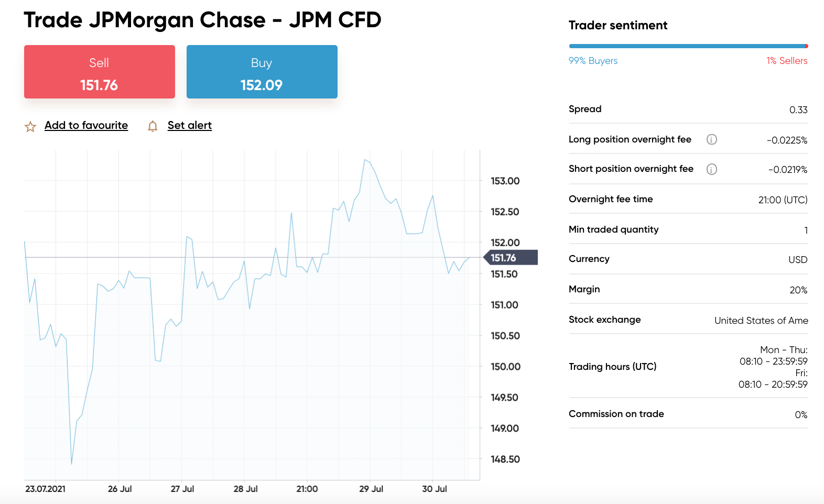Click the Spread row label
Viewport: 824px width, 504px height.
coord(585,109)
